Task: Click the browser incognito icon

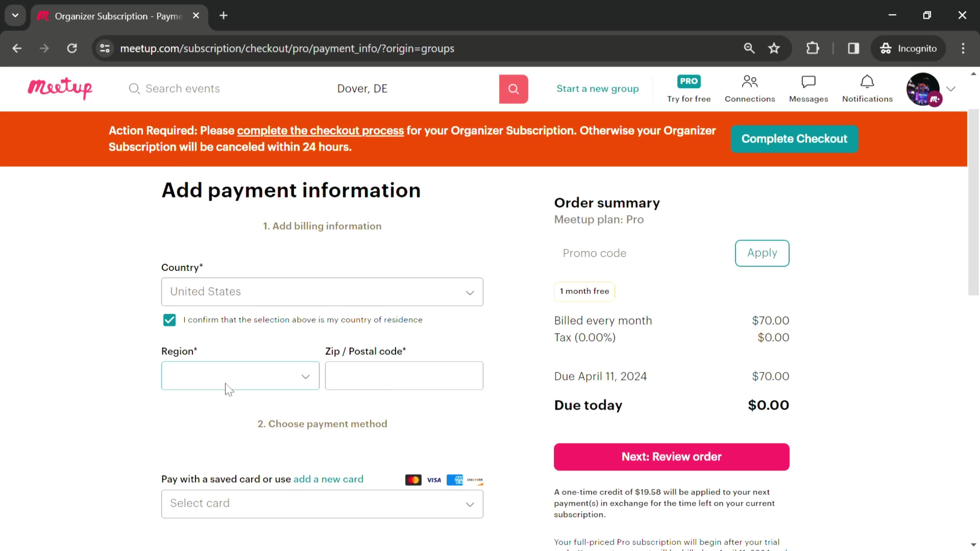Action: coord(887,48)
